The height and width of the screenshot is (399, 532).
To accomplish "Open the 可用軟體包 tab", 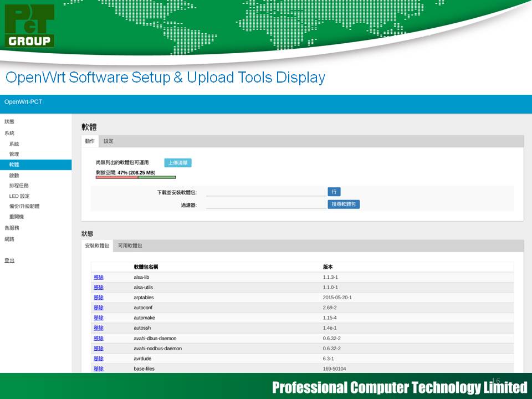I will pyautogui.click(x=130, y=245).
